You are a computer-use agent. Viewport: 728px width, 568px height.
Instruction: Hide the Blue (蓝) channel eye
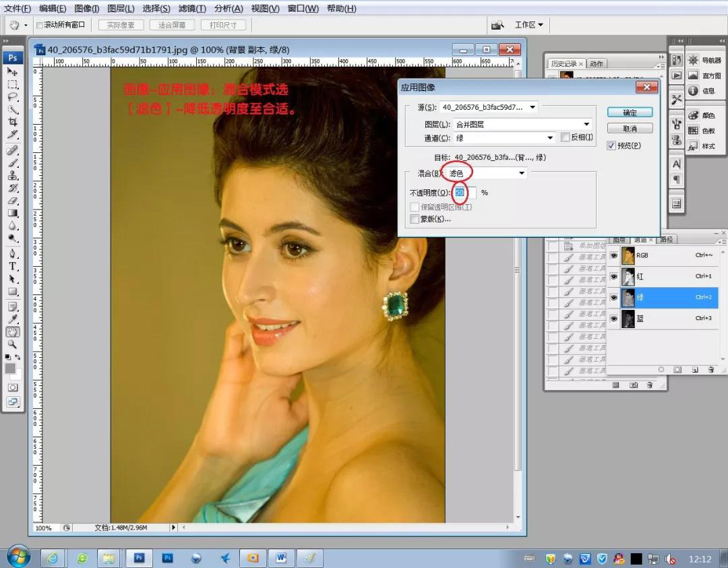[614, 319]
